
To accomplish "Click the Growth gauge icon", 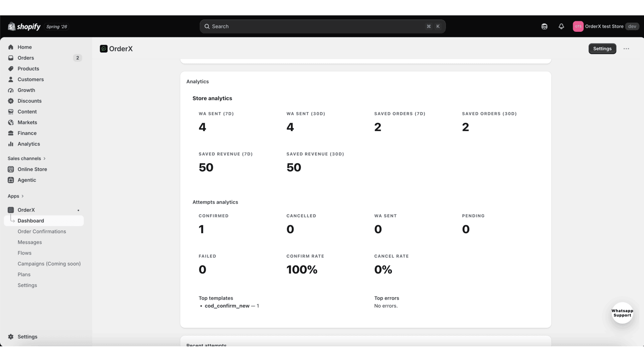I will coord(11,90).
